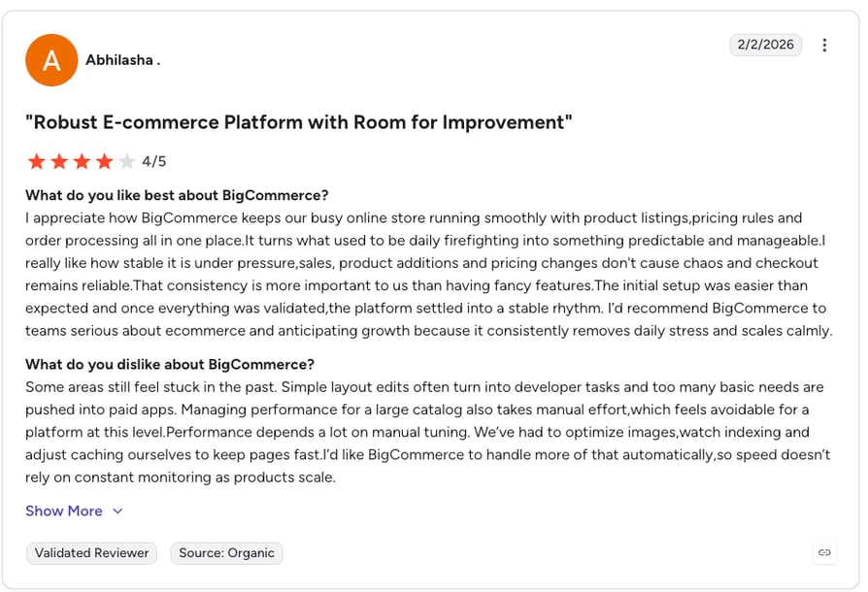Click the Show More chevron arrow
Screen dimensions: 868x592
[x=117, y=511]
